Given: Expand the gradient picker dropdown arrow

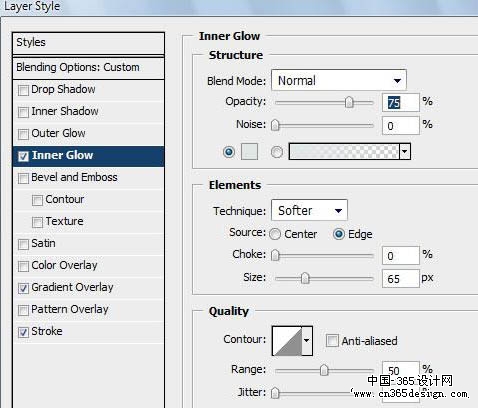Looking at the screenshot, I should (x=405, y=152).
